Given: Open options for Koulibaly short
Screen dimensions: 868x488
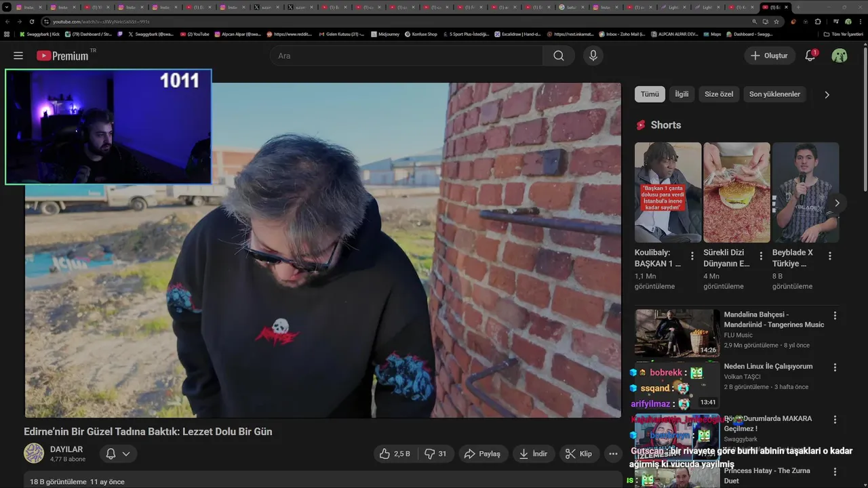Looking at the screenshot, I should [x=692, y=256].
